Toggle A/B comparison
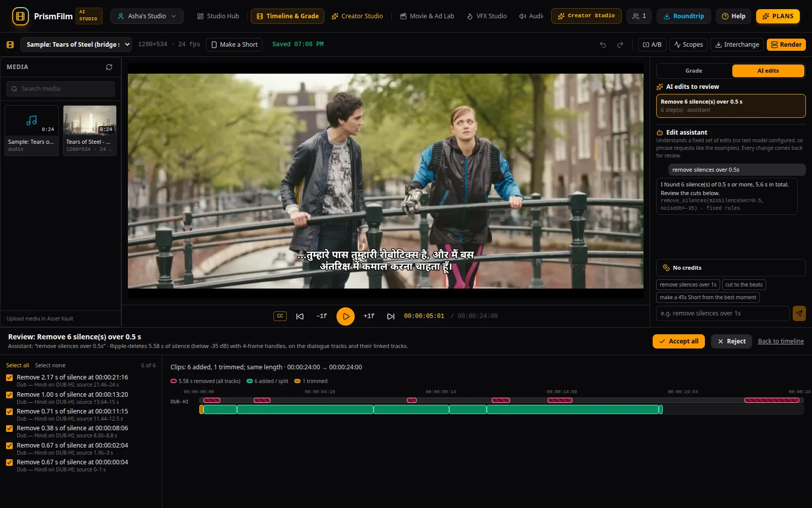Image resolution: width=812 pixels, height=508 pixels. 652,45
